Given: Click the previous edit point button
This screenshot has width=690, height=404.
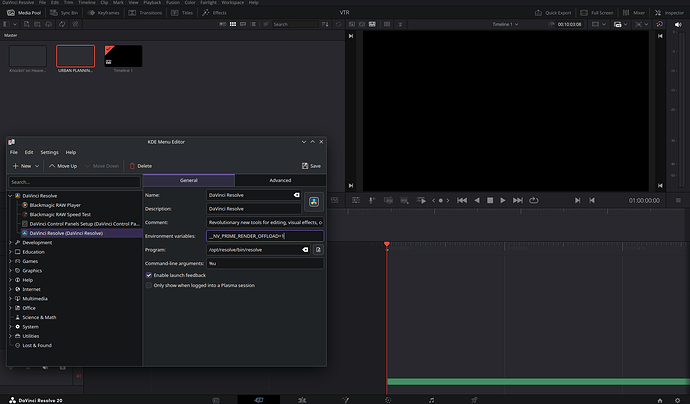Looking at the screenshot, I should 592,200.
